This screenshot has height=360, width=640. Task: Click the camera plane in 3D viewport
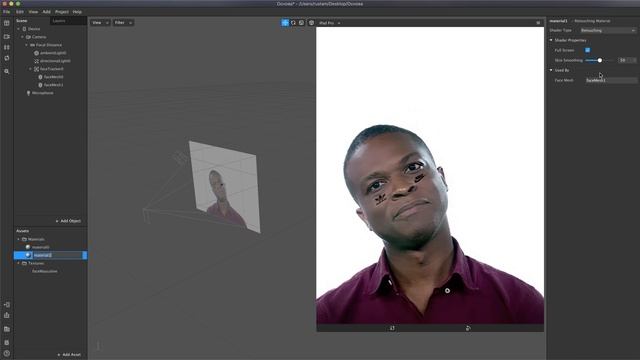(224, 186)
